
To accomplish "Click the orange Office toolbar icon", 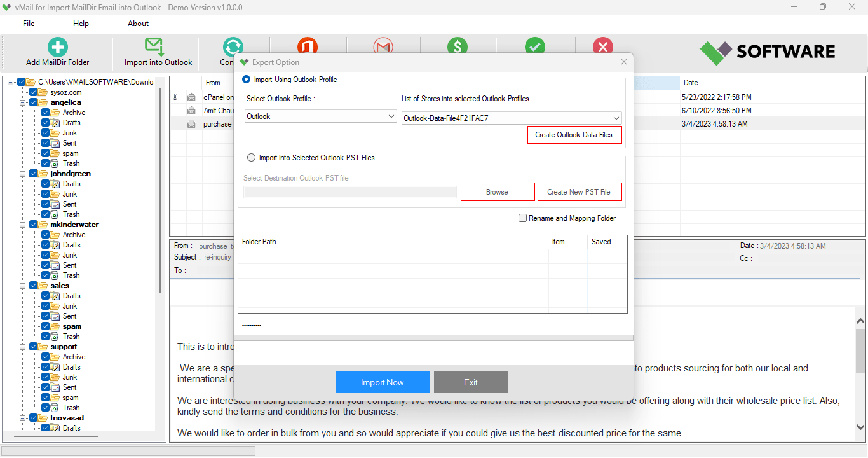I will point(308,46).
